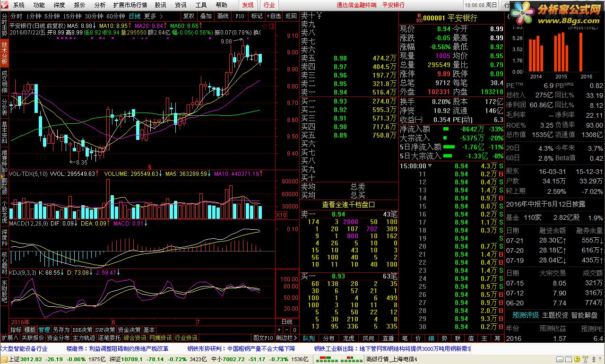The width and height of the screenshot is (605, 364).
Task: Select the 日线 period
Action: pos(135,16)
